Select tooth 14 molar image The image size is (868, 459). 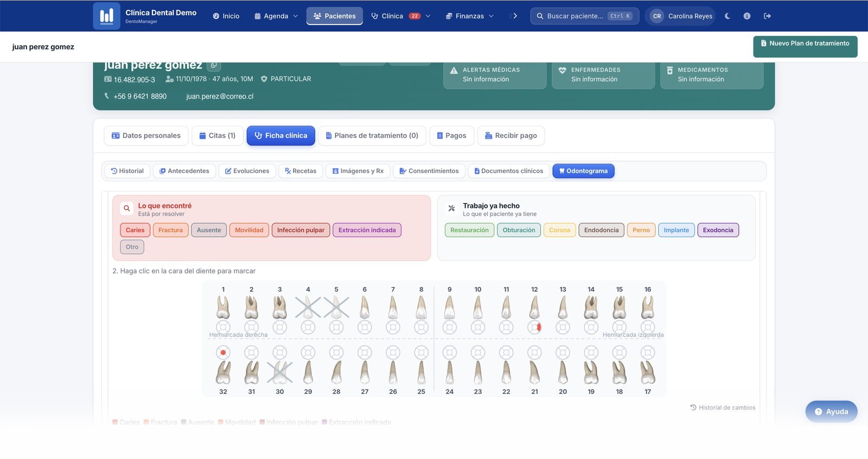(x=591, y=307)
